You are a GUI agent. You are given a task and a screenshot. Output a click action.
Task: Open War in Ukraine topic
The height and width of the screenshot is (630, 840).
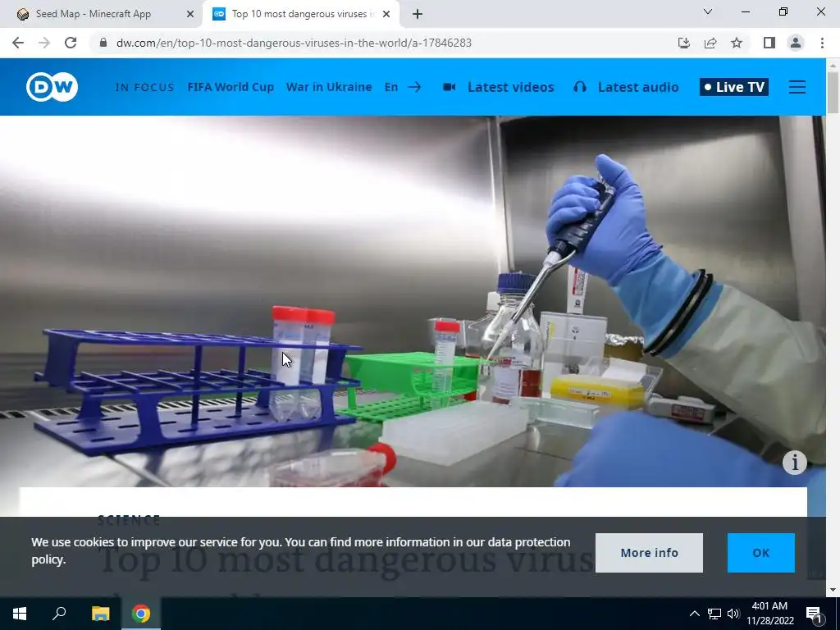pos(328,87)
